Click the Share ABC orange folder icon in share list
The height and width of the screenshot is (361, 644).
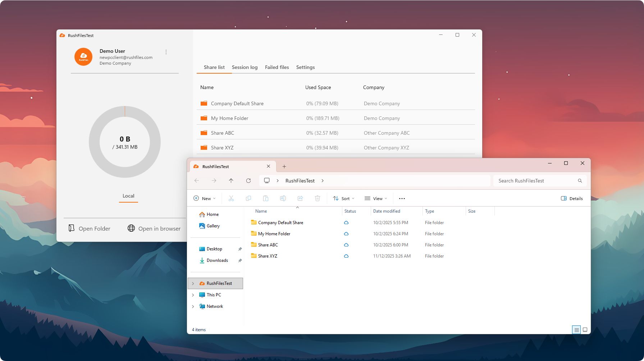204,133
